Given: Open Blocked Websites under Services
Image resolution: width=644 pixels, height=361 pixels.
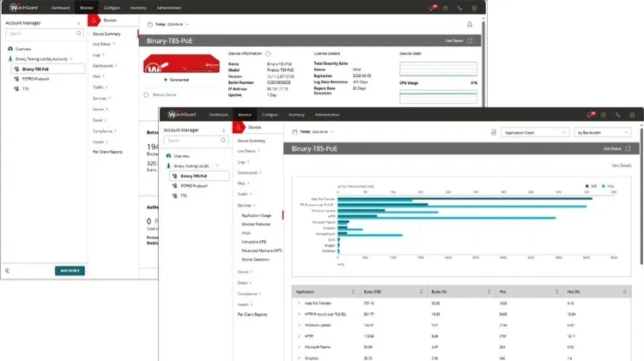Looking at the screenshot, I should 256,225.
